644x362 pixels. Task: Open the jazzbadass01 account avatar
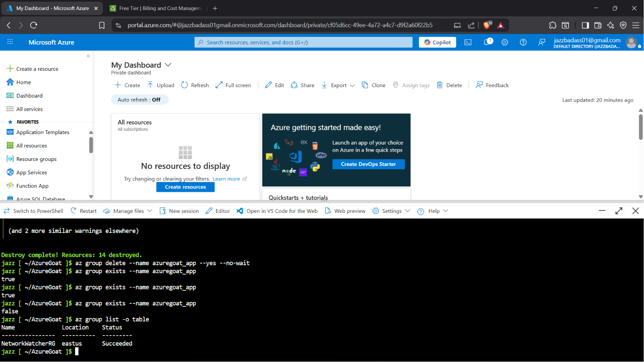[631, 42]
